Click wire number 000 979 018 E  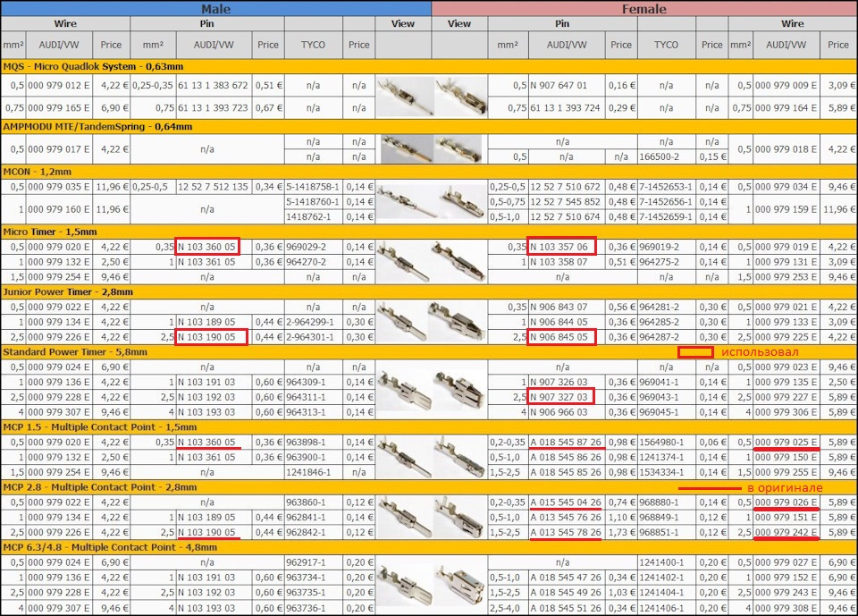click(786, 149)
